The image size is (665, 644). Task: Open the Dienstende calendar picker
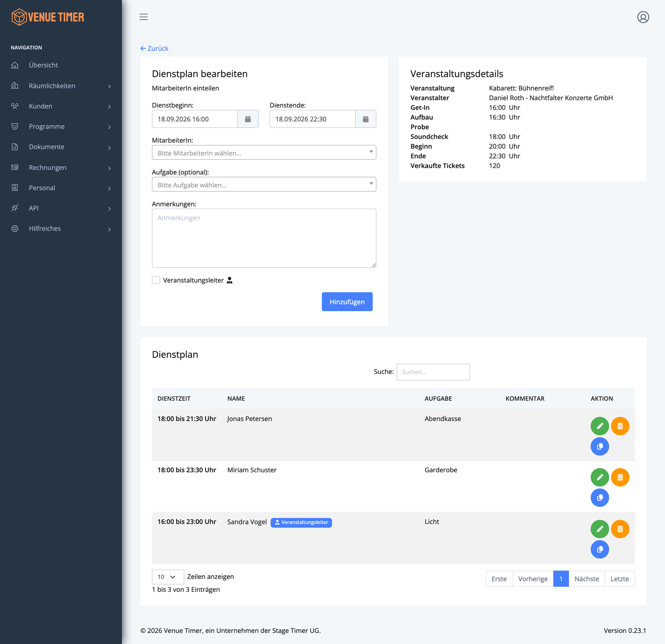click(366, 119)
